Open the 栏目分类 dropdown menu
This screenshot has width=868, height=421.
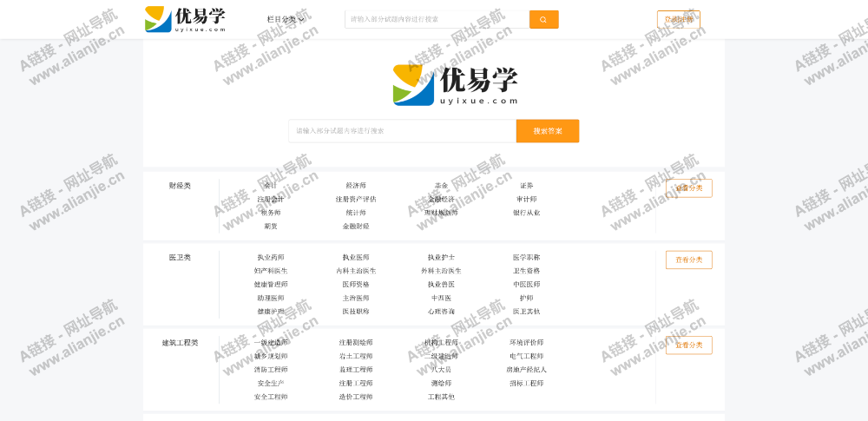point(285,19)
